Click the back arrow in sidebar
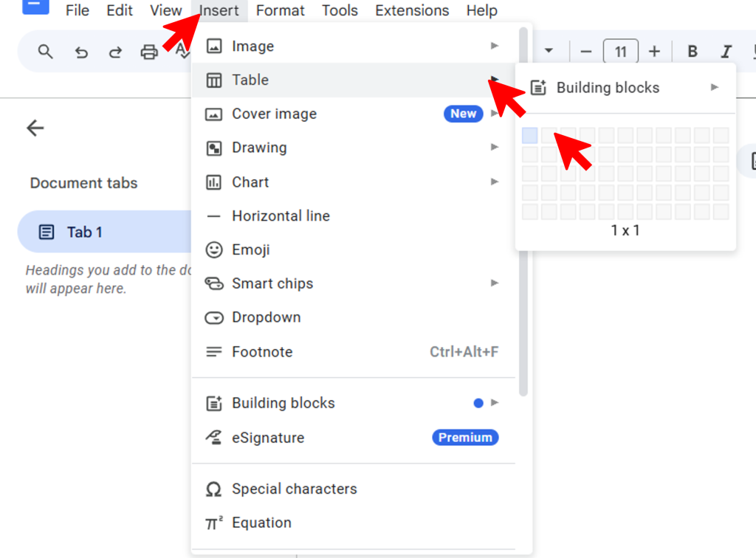 [35, 128]
